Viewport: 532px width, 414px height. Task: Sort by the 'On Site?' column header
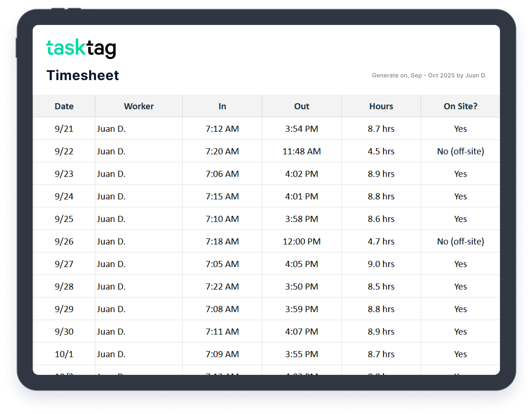460,106
